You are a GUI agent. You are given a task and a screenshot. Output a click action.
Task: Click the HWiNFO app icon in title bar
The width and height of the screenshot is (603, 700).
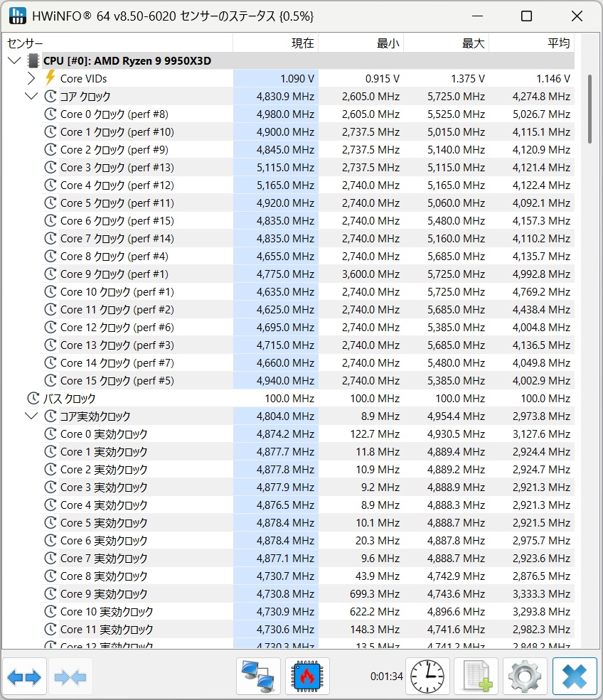pyautogui.click(x=17, y=16)
